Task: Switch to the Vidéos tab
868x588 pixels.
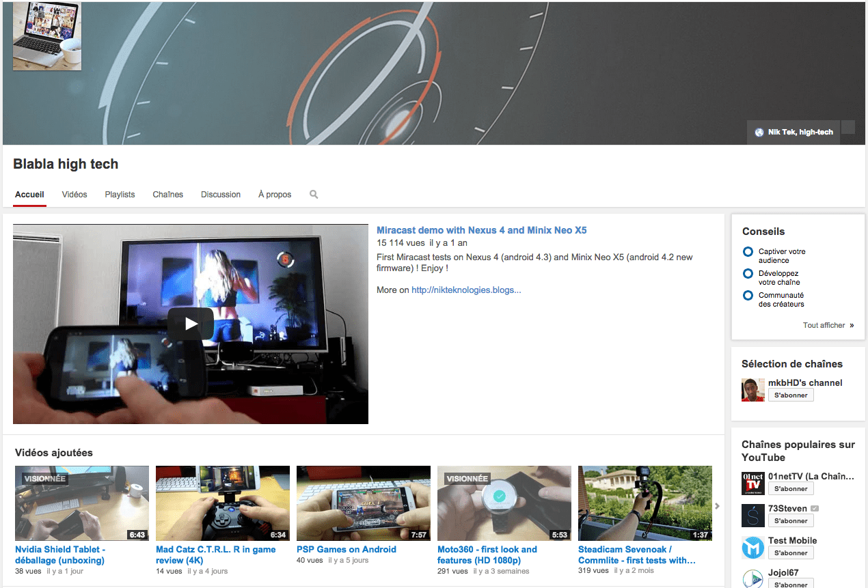Action: (74, 195)
